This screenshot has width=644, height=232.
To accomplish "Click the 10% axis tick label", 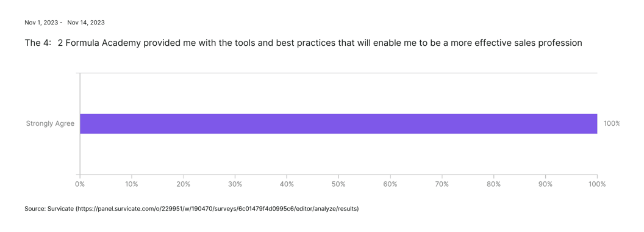I will [x=132, y=184].
